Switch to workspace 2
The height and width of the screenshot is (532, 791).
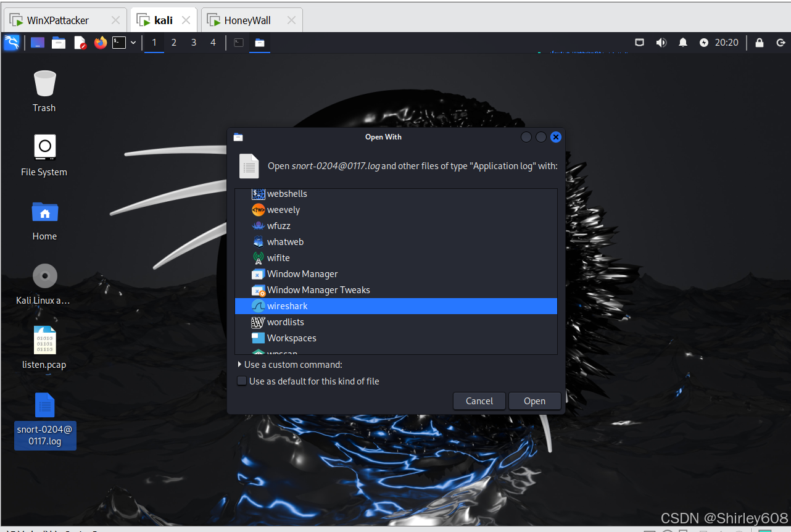pos(174,43)
